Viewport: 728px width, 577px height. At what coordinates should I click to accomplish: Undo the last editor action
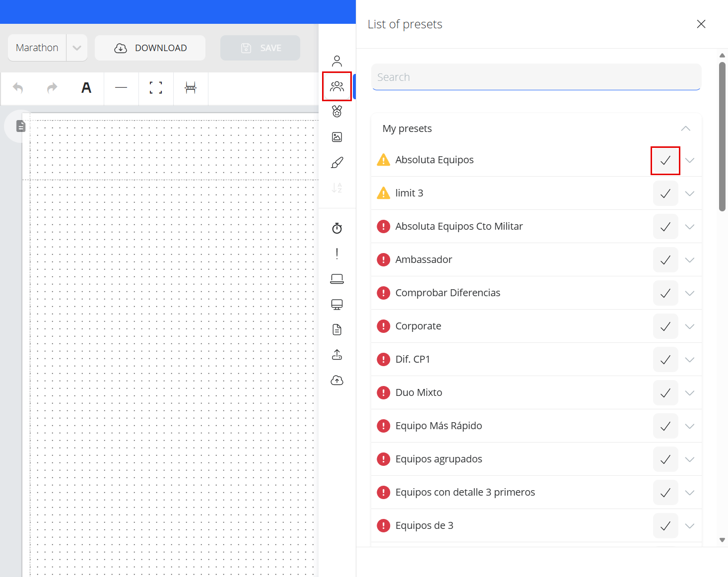18,88
